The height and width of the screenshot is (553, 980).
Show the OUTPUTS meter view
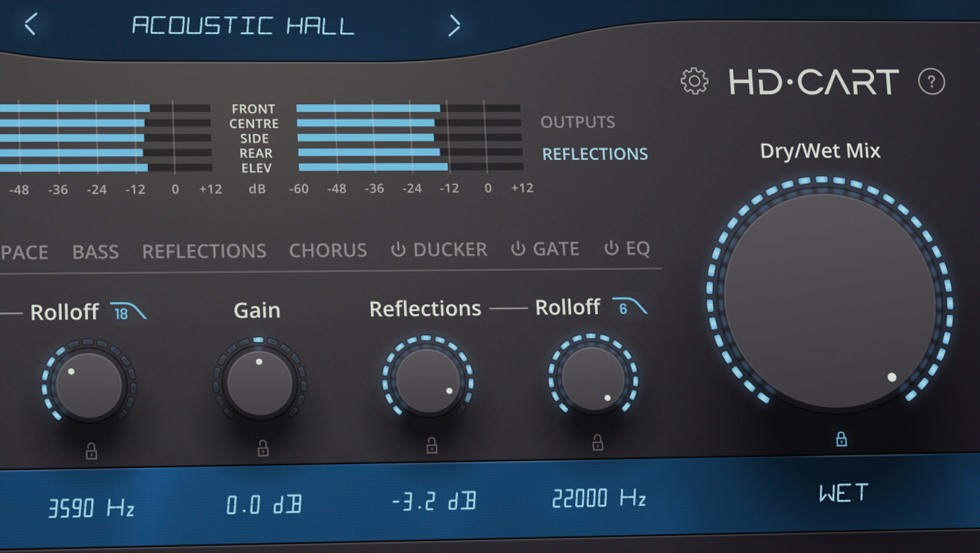coord(578,122)
